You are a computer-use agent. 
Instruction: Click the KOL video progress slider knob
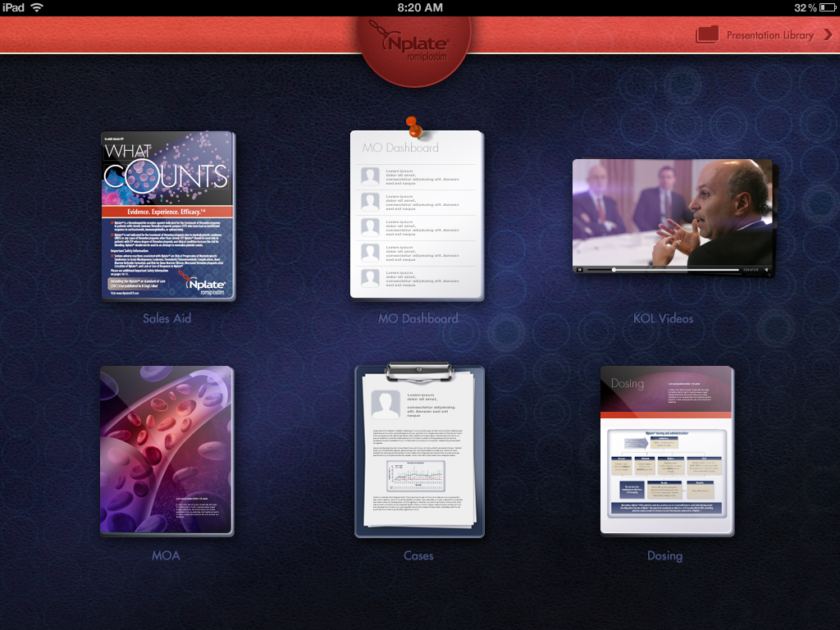tap(614, 269)
